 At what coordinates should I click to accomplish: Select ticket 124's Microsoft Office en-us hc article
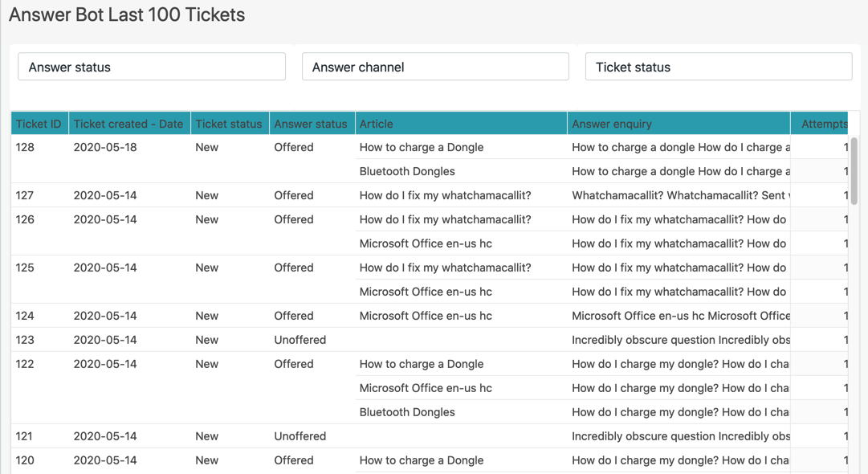[426, 316]
